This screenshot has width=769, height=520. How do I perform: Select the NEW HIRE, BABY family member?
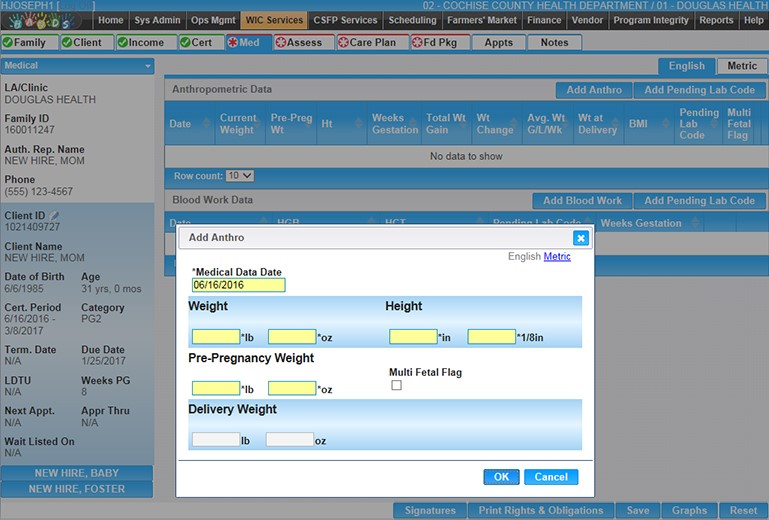(x=78, y=473)
